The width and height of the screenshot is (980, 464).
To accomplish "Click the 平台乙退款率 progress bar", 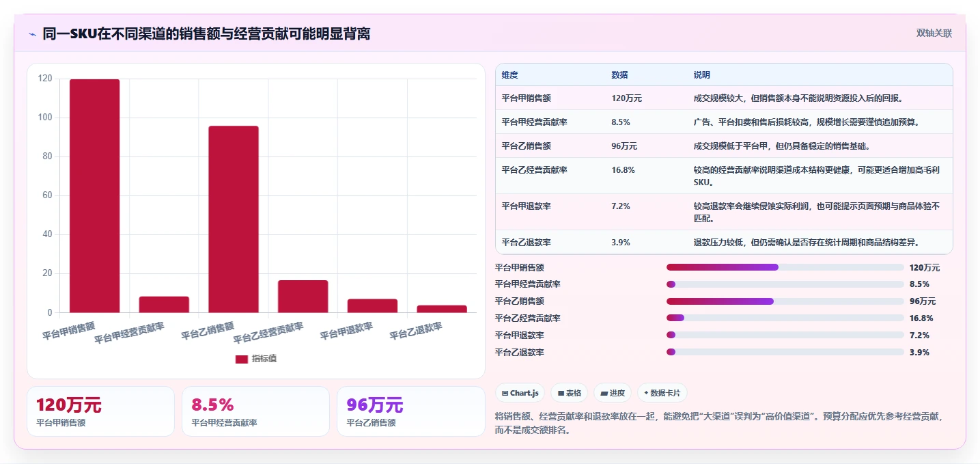I will point(785,352).
